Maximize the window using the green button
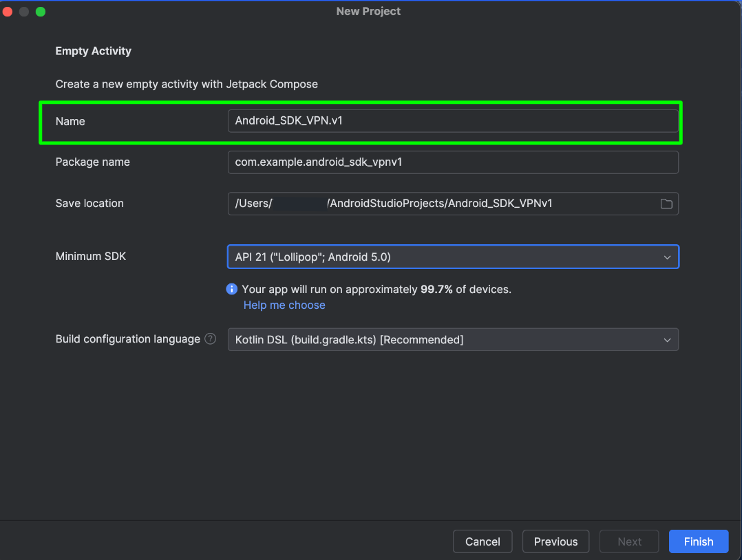 (x=41, y=12)
